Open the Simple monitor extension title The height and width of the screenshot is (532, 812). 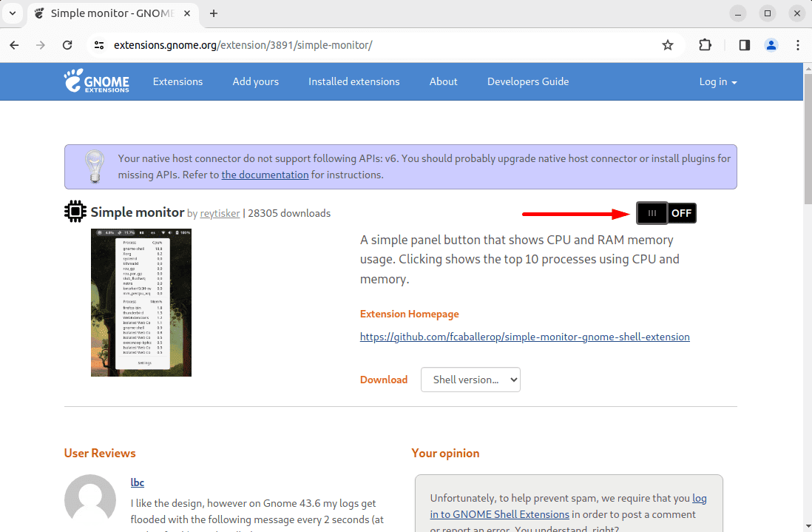pos(138,212)
